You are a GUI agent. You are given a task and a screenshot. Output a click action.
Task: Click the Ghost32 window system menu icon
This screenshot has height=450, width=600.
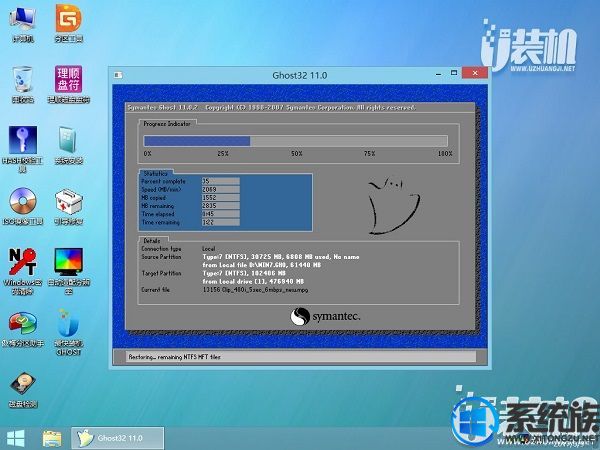click(x=118, y=75)
